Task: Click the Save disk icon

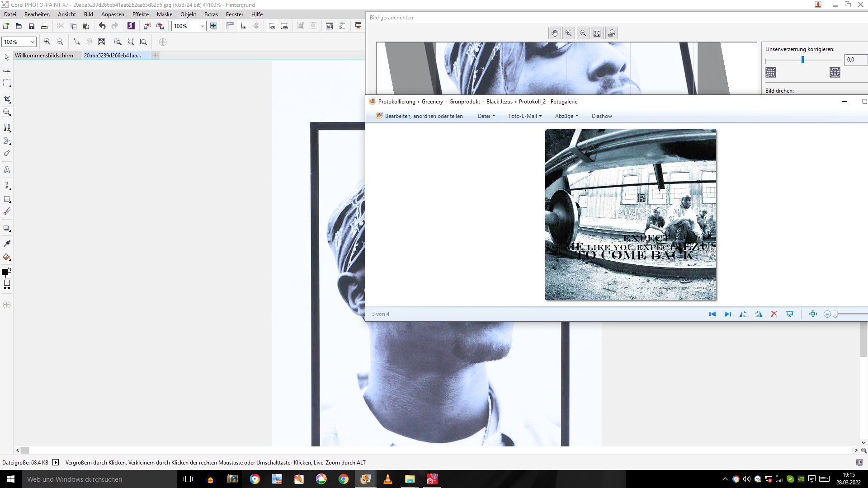Action: [x=32, y=26]
